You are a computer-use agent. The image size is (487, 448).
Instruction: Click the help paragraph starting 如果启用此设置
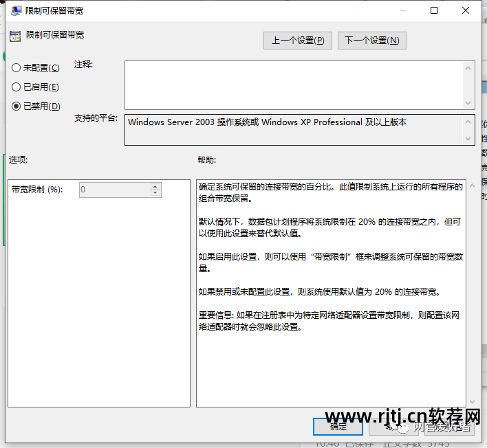(331, 262)
